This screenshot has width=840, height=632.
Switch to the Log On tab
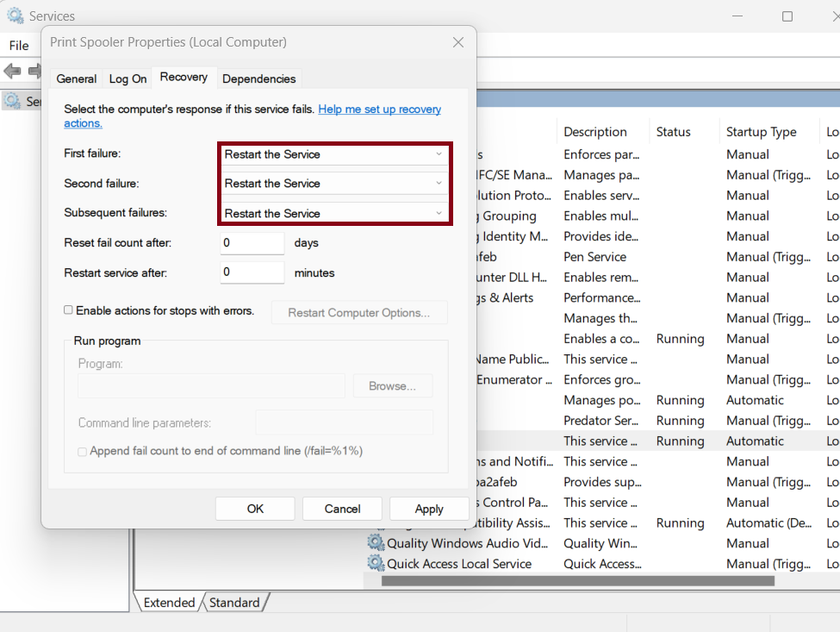[127, 78]
